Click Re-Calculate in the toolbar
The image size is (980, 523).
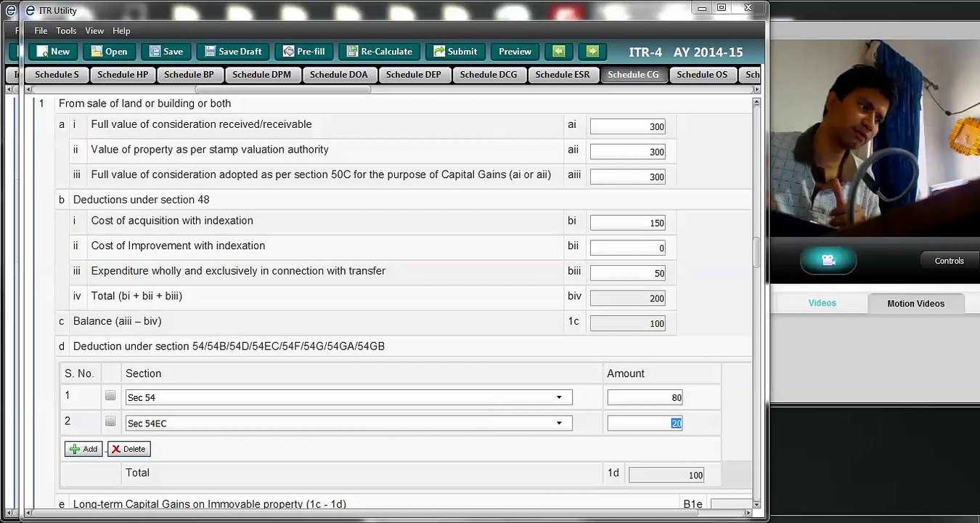pos(378,52)
